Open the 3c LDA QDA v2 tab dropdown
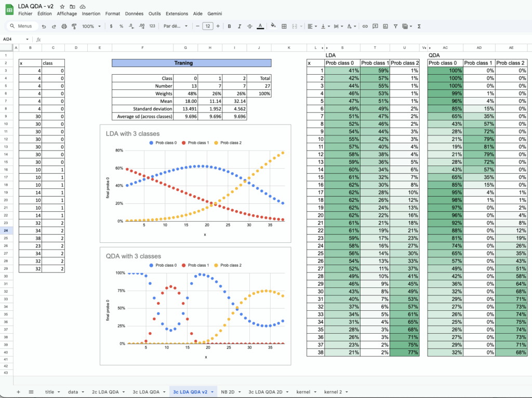 pyautogui.click(x=212, y=392)
